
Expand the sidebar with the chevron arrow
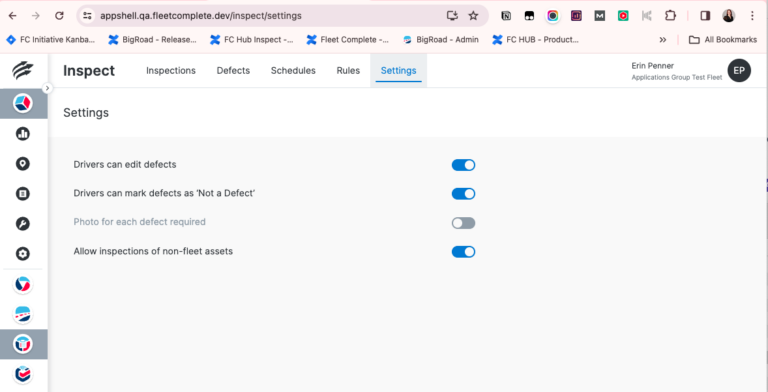[47, 88]
